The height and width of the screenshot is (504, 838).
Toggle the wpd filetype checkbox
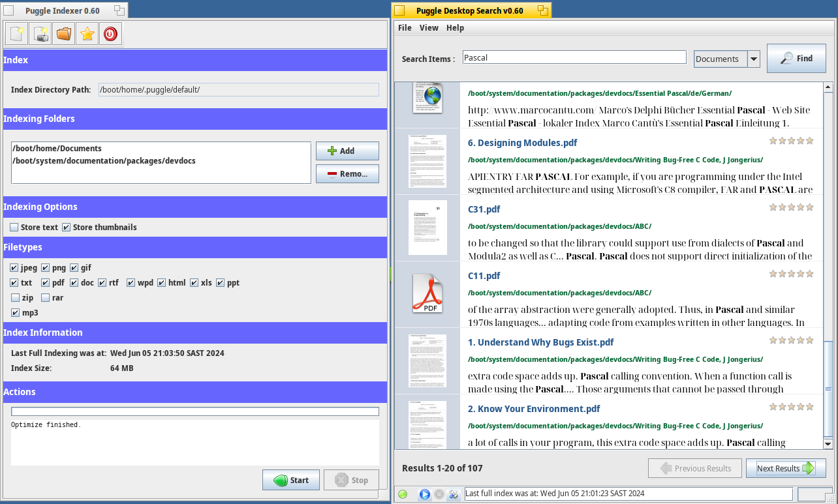coord(131,283)
